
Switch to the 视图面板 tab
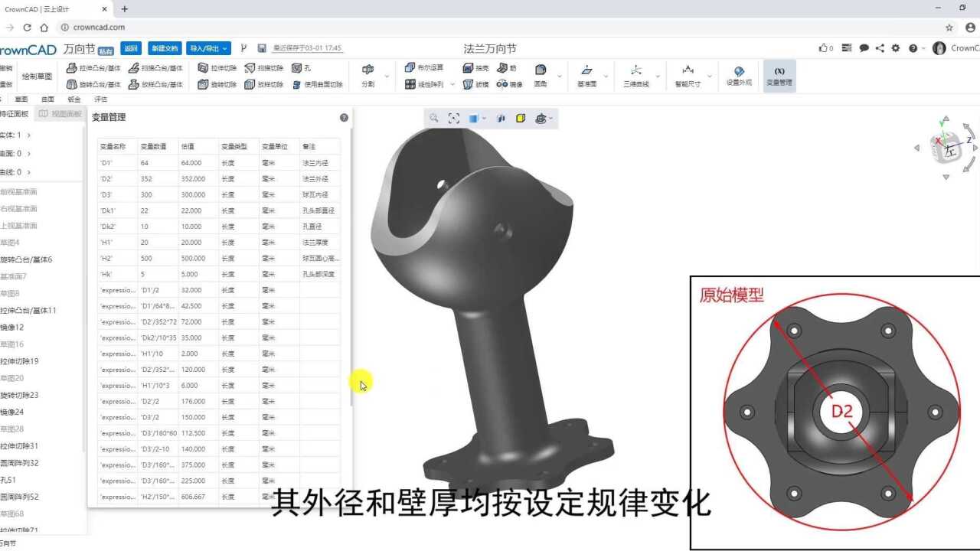pyautogui.click(x=61, y=112)
